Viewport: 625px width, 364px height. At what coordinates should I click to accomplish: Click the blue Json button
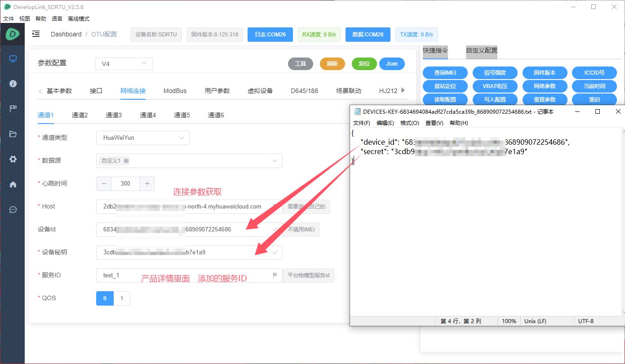(x=392, y=64)
